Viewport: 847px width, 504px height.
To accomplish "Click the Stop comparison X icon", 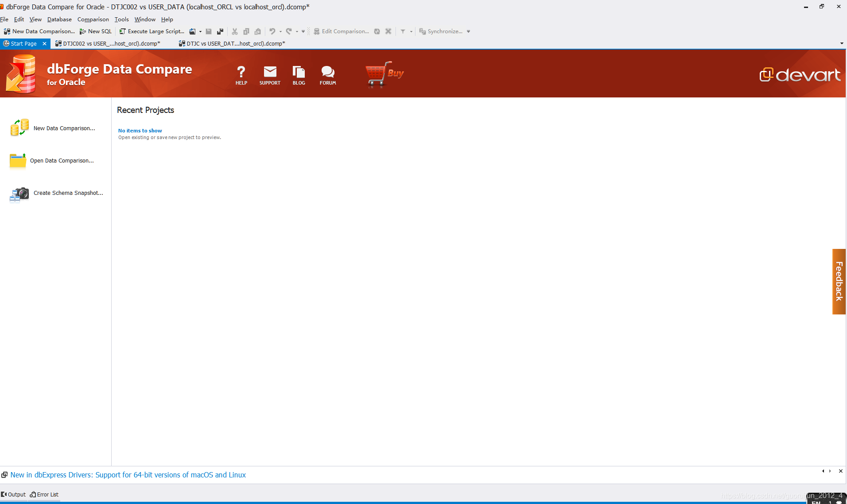I will [x=389, y=31].
